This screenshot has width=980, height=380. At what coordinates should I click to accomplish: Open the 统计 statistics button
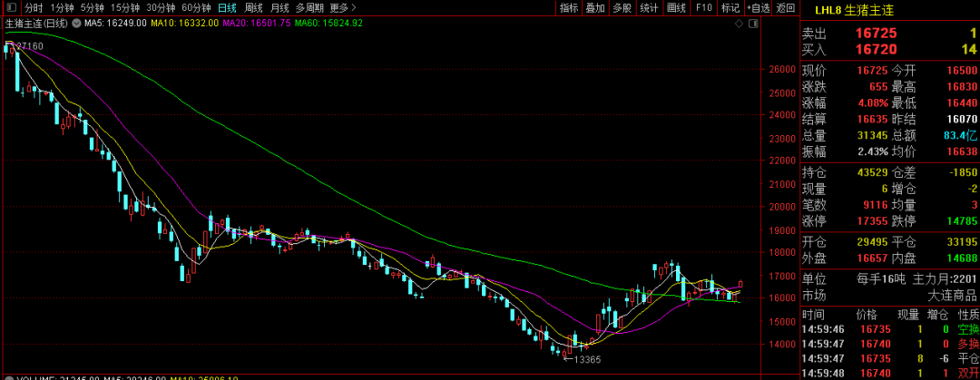650,8
